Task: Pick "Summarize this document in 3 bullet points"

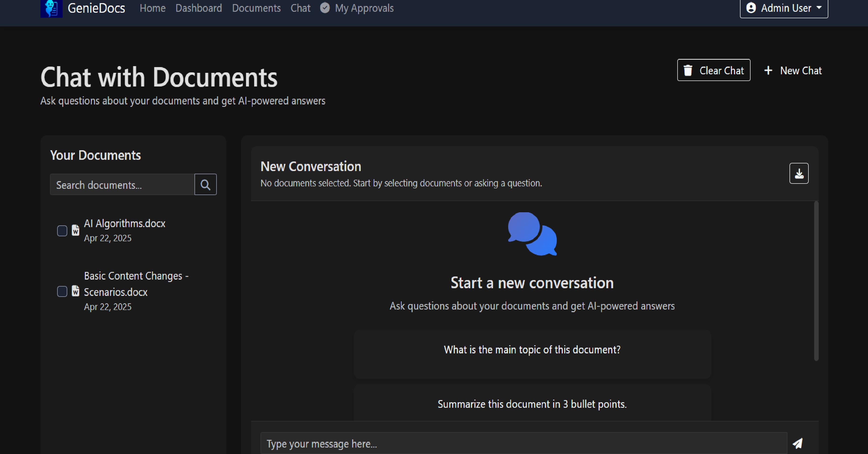Action: tap(532, 404)
